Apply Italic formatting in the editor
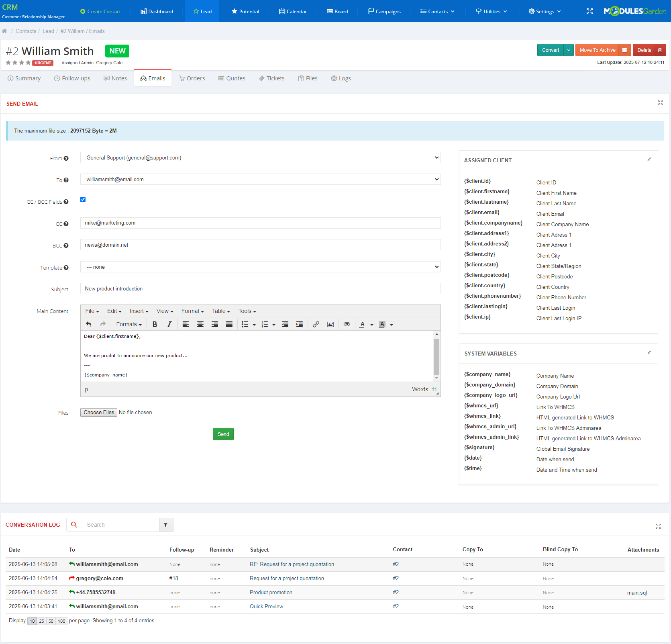 [169, 324]
